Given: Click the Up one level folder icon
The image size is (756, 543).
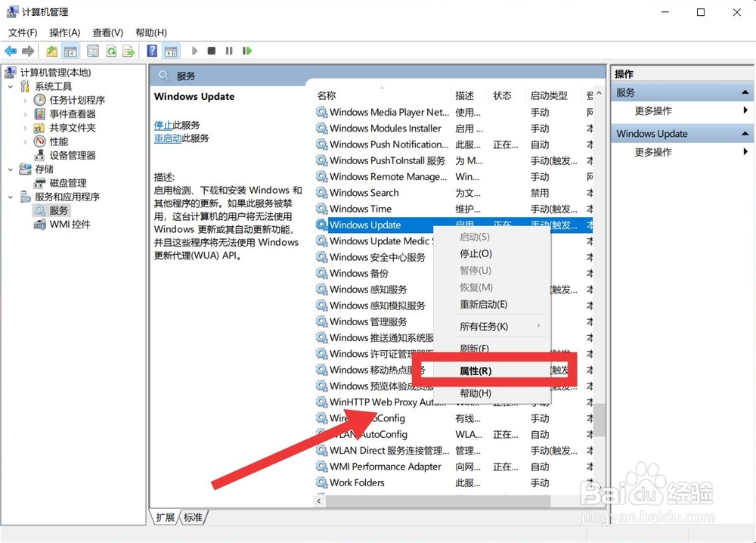Looking at the screenshot, I should [x=51, y=51].
